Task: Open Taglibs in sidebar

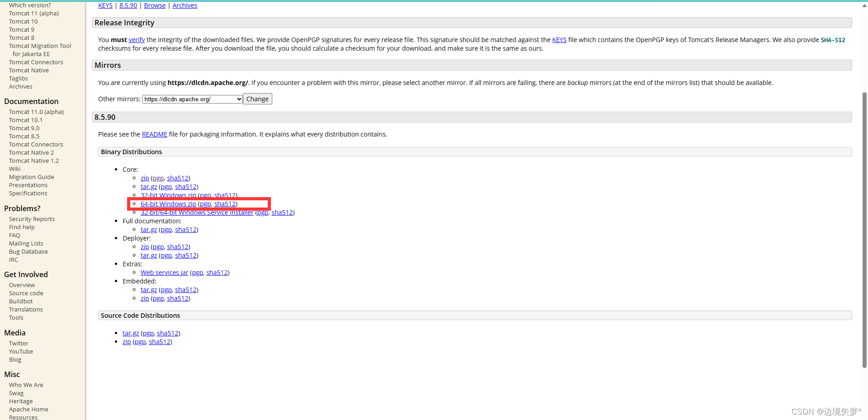Action: point(19,79)
